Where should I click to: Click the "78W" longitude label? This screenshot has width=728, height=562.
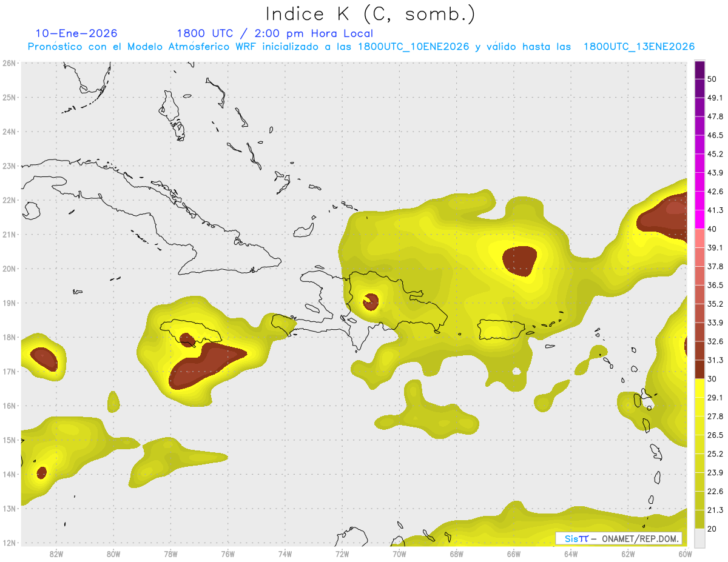point(170,554)
